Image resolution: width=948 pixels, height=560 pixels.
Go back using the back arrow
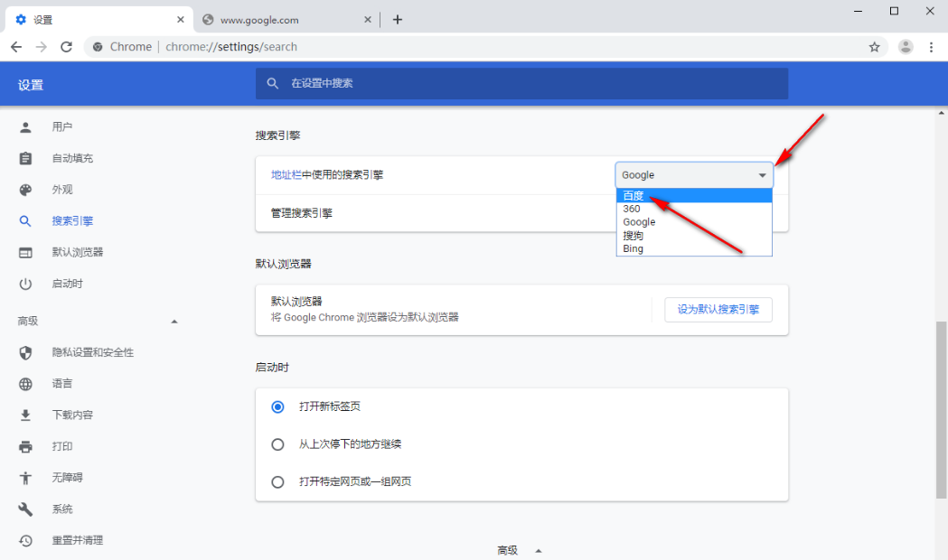click(x=16, y=47)
